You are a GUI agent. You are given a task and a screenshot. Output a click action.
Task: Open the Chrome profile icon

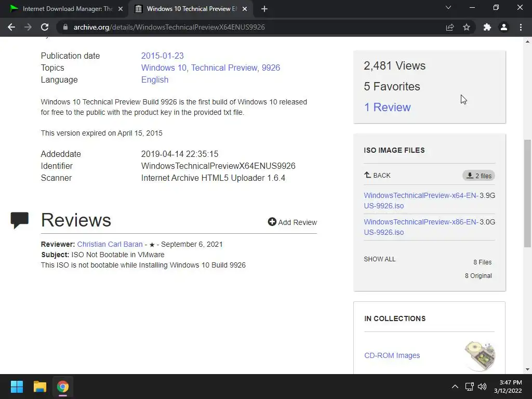point(504,27)
